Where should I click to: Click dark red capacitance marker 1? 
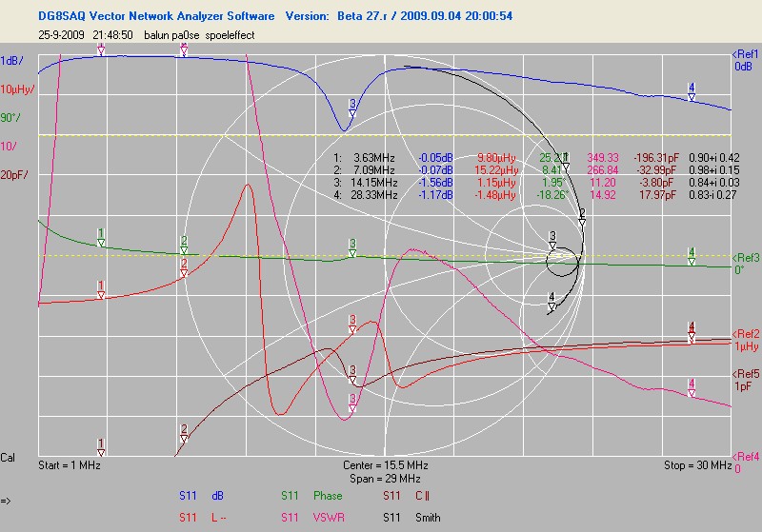101,447
